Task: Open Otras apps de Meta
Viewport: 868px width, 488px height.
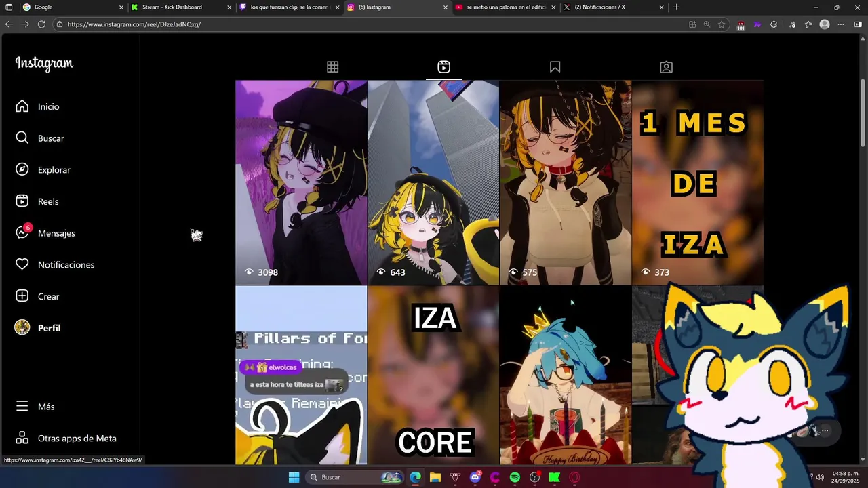Action: tap(66, 439)
